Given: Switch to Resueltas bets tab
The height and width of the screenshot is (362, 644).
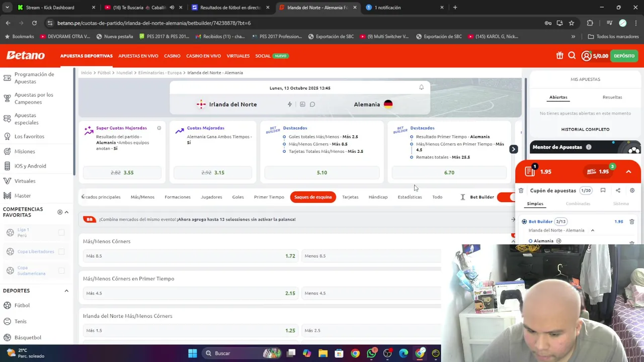Looking at the screenshot, I should click(x=612, y=97).
